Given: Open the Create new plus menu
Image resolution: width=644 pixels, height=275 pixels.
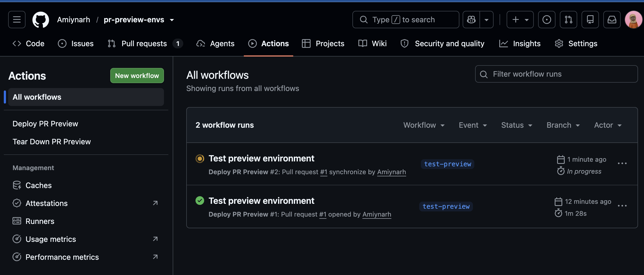Looking at the screenshot, I should click(520, 20).
